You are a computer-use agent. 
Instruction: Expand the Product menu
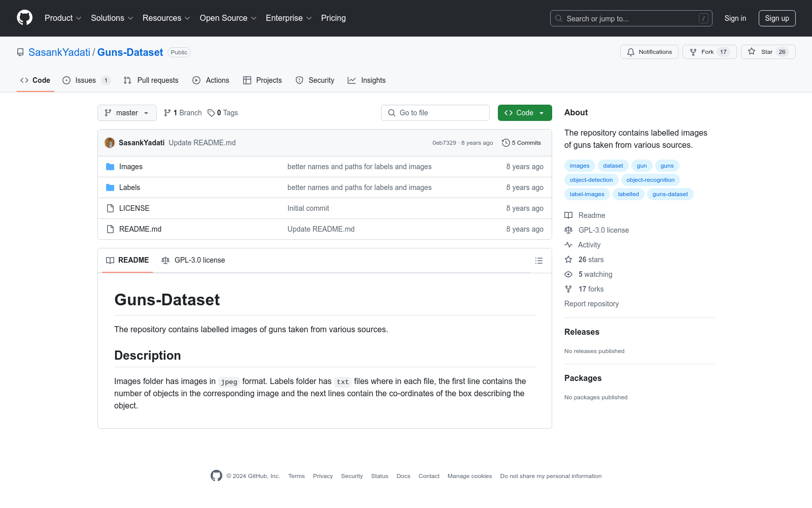[63, 18]
